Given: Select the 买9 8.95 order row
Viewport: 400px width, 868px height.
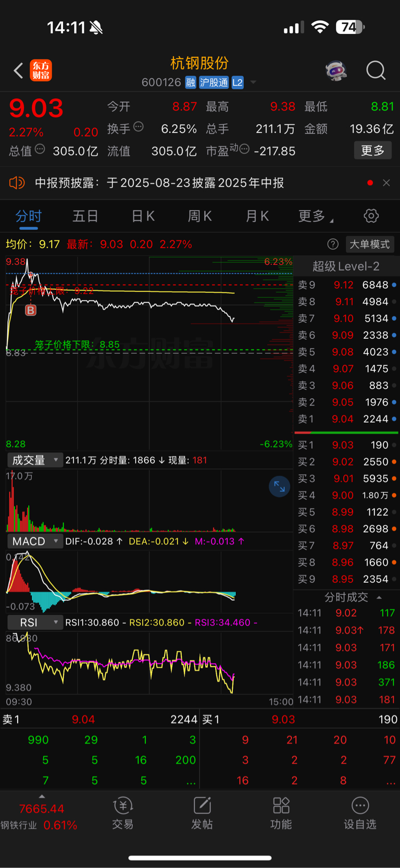Looking at the screenshot, I should coord(346,579).
